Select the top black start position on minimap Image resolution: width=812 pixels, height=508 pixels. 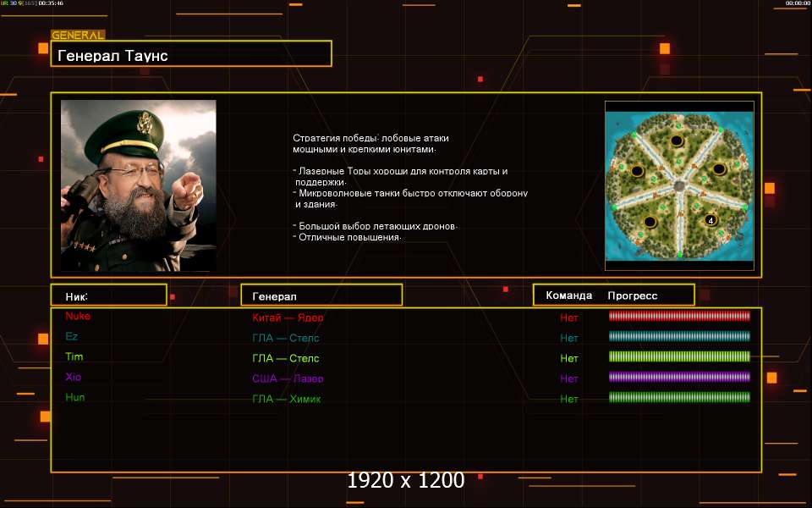click(x=677, y=141)
